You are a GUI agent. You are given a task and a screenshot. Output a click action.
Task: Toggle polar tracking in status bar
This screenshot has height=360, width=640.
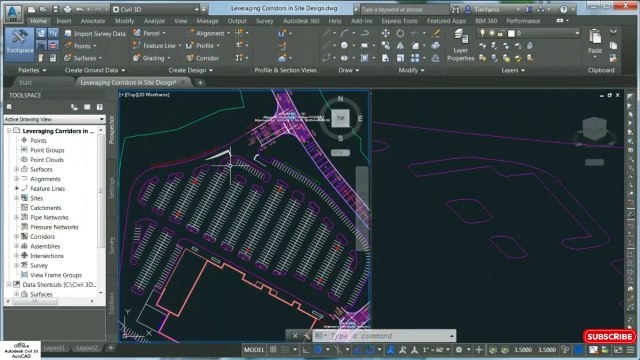pos(318,350)
